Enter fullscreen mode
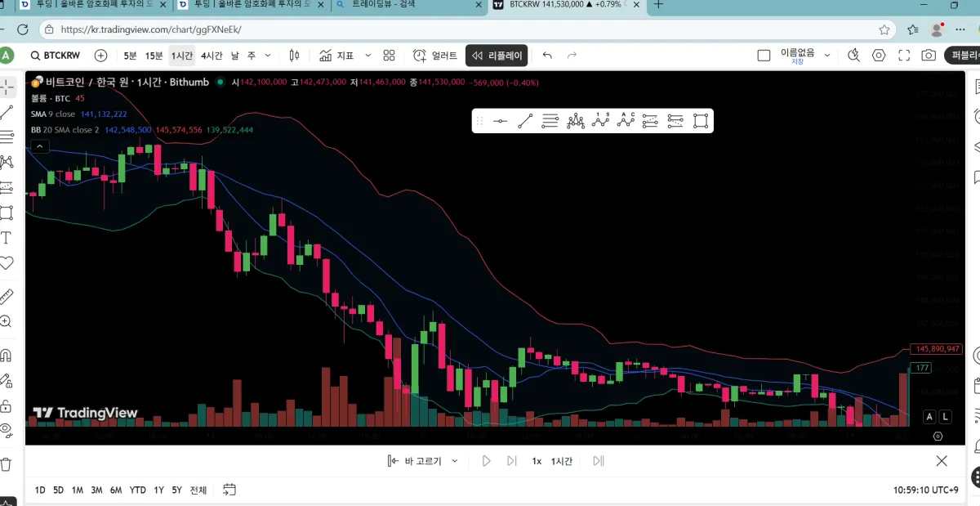 tap(904, 56)
